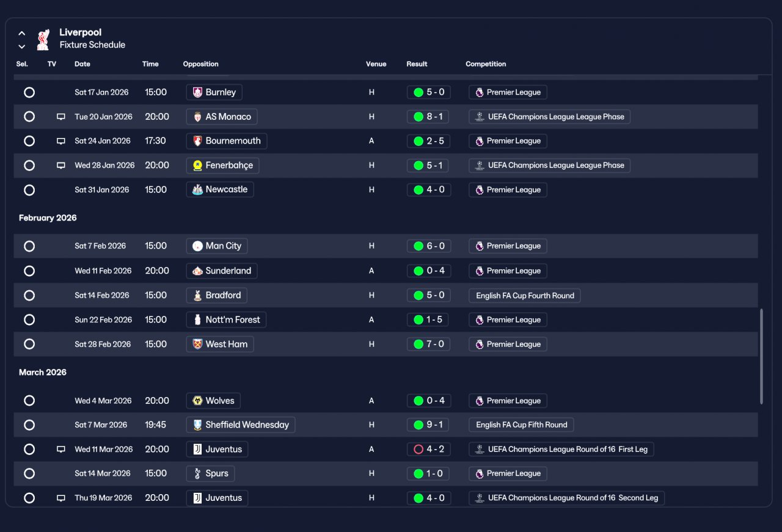Click the Bournemouth club badge
The height and width of the screenshot is (532, 782).
[x=197, y=141]
